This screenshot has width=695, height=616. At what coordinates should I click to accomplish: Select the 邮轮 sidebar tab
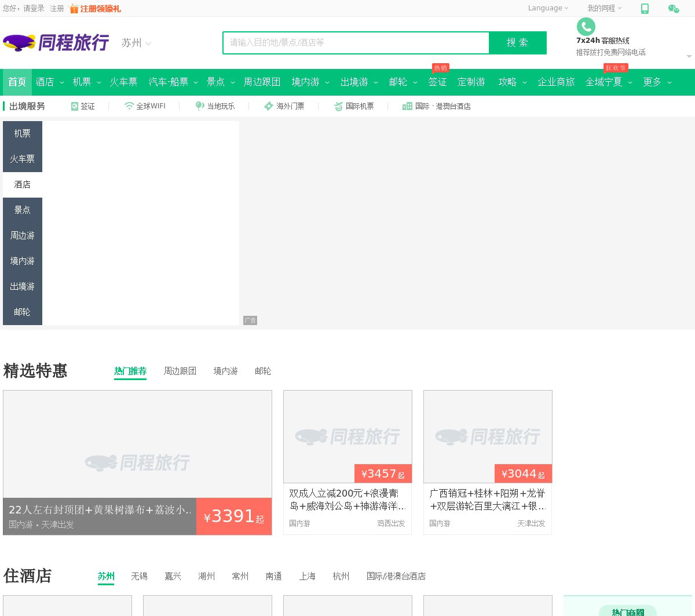[x=23, y=312]
